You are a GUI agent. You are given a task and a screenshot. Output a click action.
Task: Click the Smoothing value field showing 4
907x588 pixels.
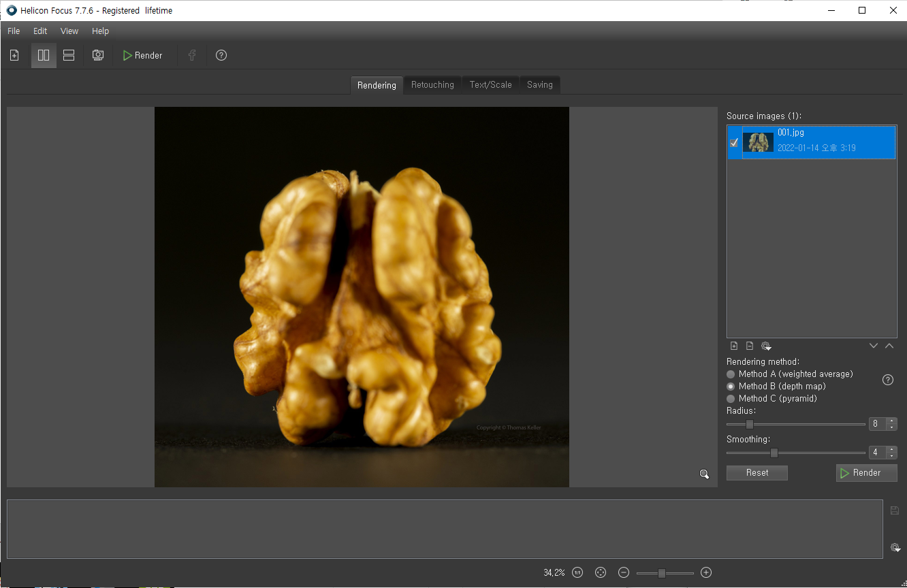(x=878, y=453)
